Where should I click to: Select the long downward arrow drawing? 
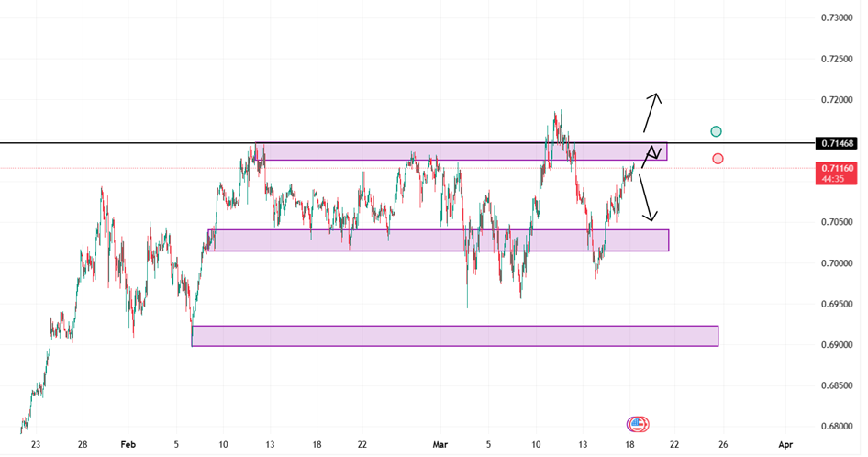click(646, 195)
